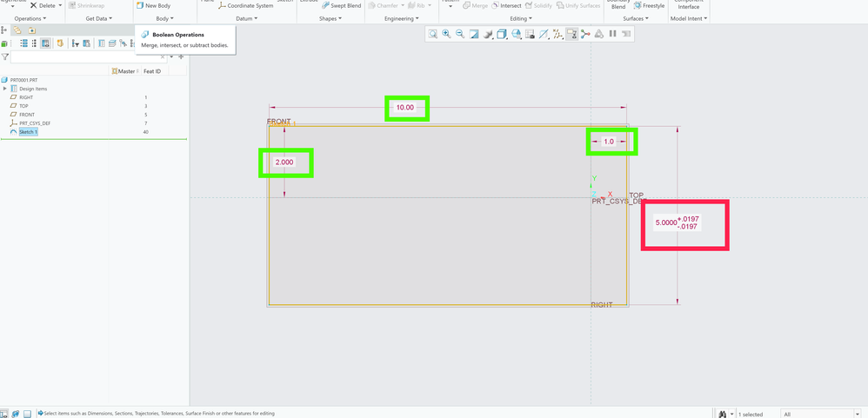Image resolution: width=868 pixels, height=418 pixels.
Task: Click the Refit zoom icon in graphics toolbar
Action: pyautogui.click(x=432, y=34)
